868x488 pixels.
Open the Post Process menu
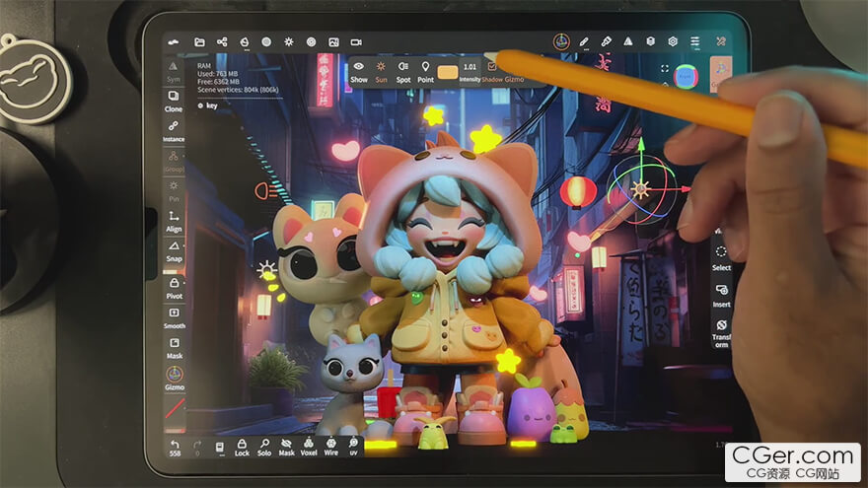(x=311, y=42)
